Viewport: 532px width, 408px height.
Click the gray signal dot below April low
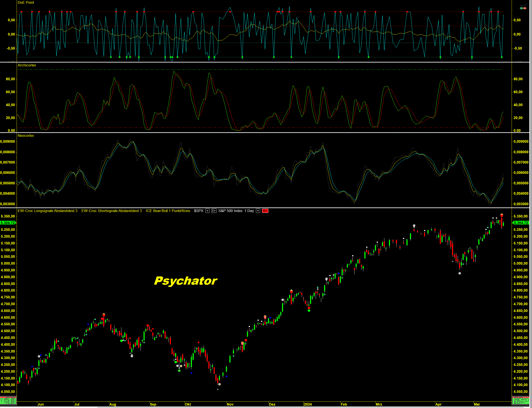pyautogui.click(x=460, y=273)
